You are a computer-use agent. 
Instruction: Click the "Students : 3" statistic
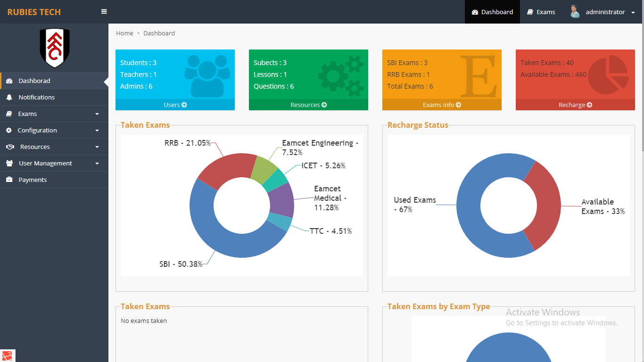click(138, 63)
